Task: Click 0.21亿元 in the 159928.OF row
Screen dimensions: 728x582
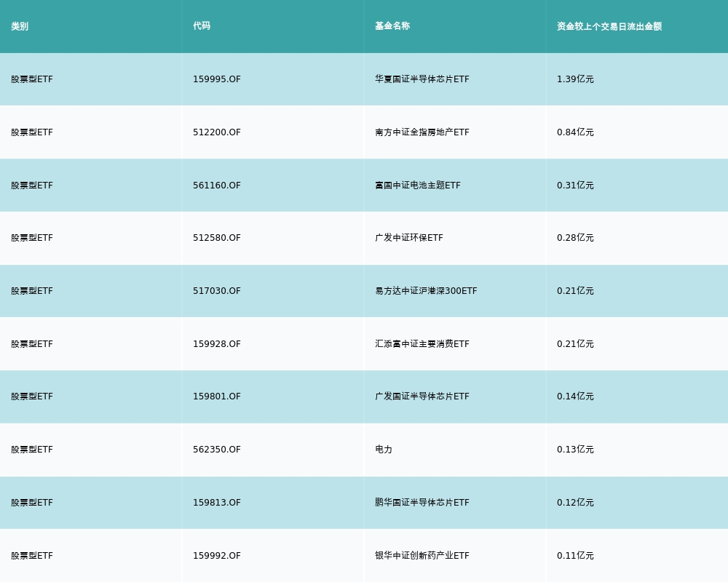Action: click(575, 344)
